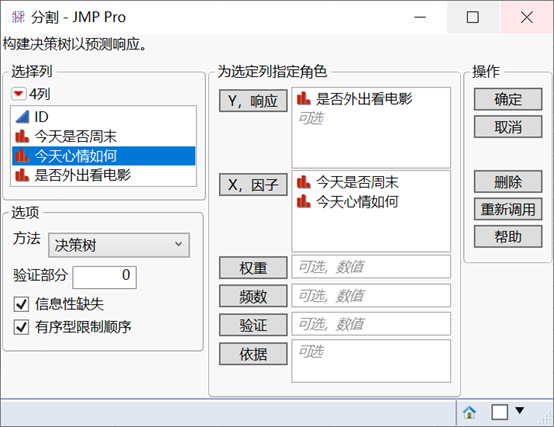Click the 权重 optional numeric field
The height and width of the screenshot is (427, 554).
point(371,267)
